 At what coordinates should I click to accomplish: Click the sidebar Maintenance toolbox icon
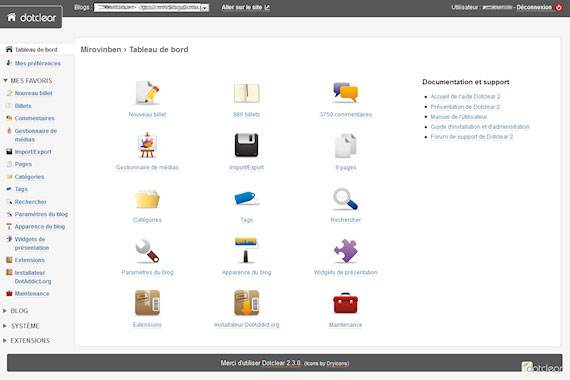click(x=9, y=293)
